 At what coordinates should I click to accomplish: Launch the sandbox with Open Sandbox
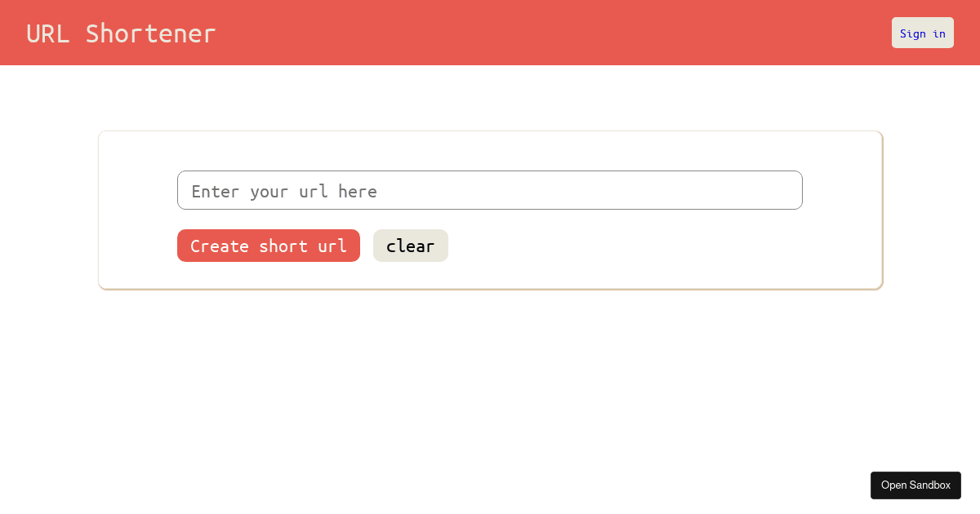[x=915, y=485]
